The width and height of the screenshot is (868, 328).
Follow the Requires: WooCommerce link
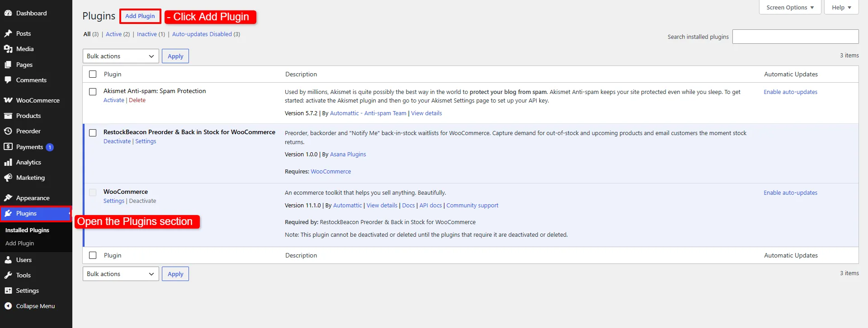tap(331, 172)
